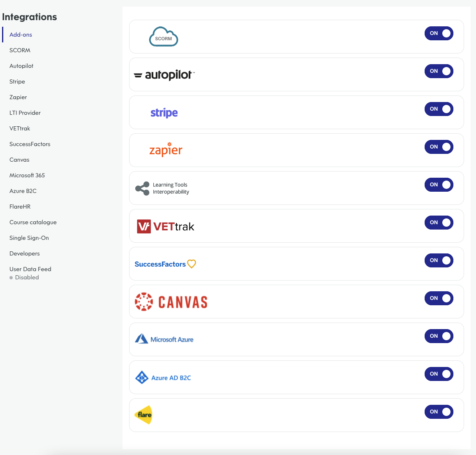Click the Microsoft Azure logo
Image resolution: width=476 pixels, height=455 pixels.
[164, 339]
